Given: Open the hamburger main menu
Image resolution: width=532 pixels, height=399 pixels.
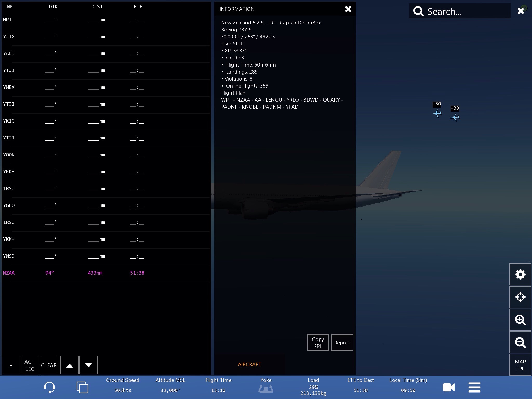Looking at the screenshot, I should [474, 387].
